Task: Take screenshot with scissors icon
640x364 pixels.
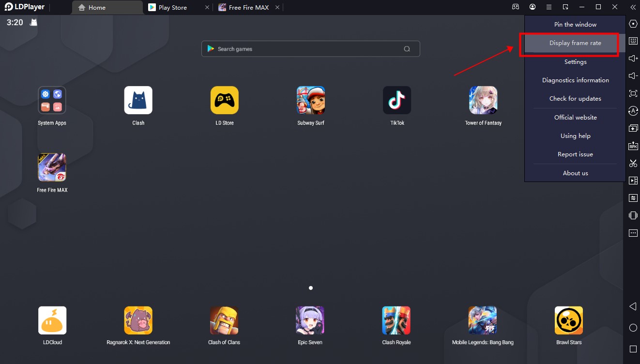Action: [633, 163]
